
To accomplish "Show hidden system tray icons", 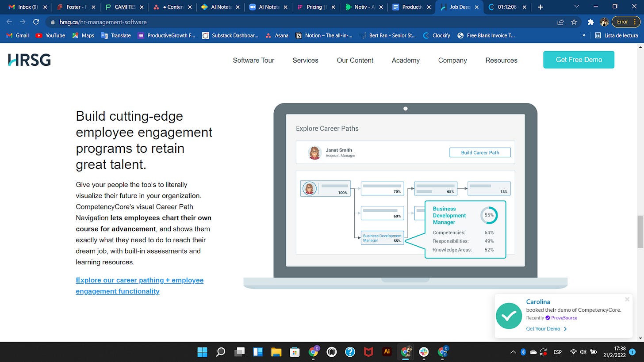I will (x=513, y=352).
